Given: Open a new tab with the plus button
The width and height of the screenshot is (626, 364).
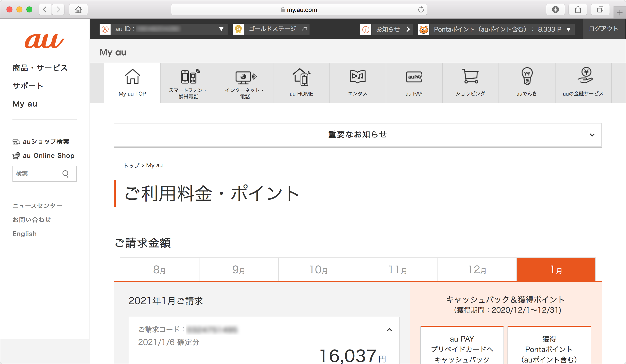Looking at the screenshot, I should (620, 13).
